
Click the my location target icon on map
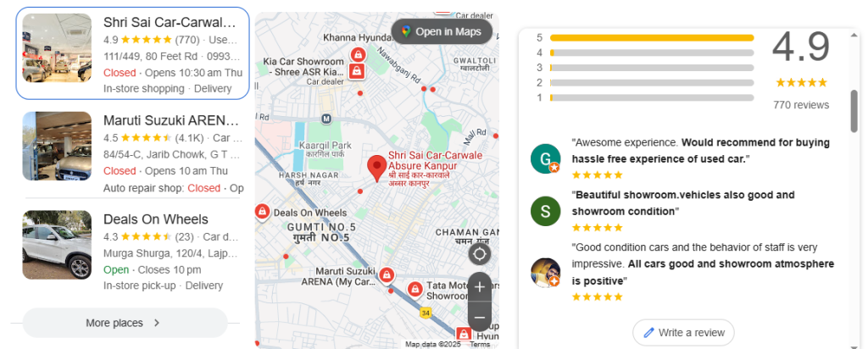[480, 254]
